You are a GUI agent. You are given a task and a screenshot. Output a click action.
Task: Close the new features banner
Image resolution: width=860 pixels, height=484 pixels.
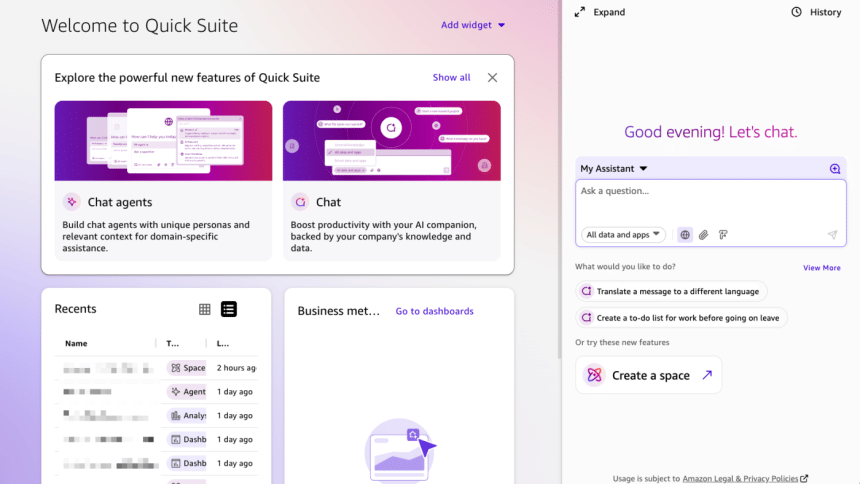tap(492, 77)
